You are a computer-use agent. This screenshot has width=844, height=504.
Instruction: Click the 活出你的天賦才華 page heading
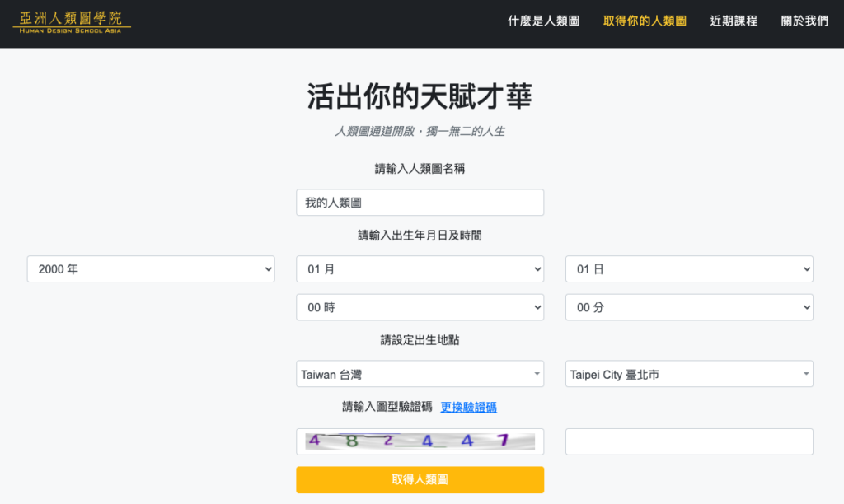420,96
